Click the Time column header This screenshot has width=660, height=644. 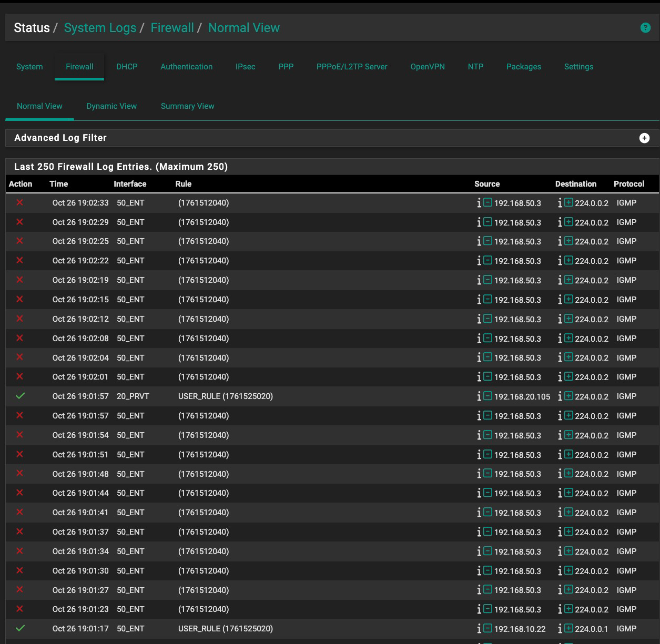(x=58, y=184)
